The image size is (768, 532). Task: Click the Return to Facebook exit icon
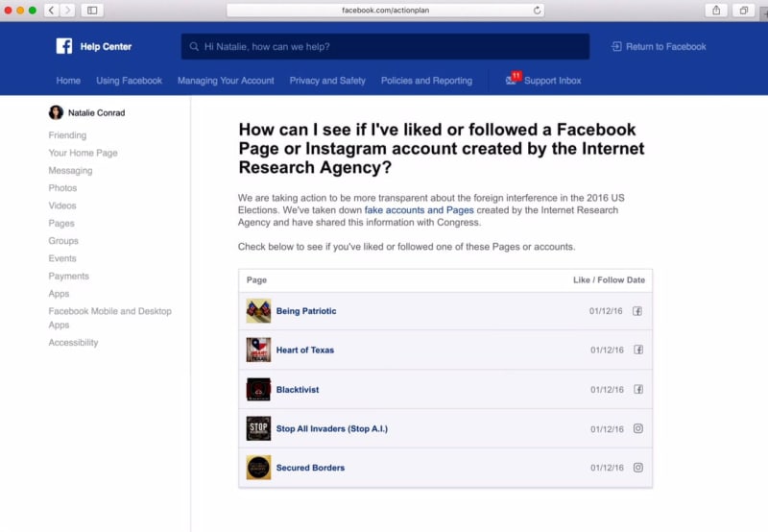point(616,46)
